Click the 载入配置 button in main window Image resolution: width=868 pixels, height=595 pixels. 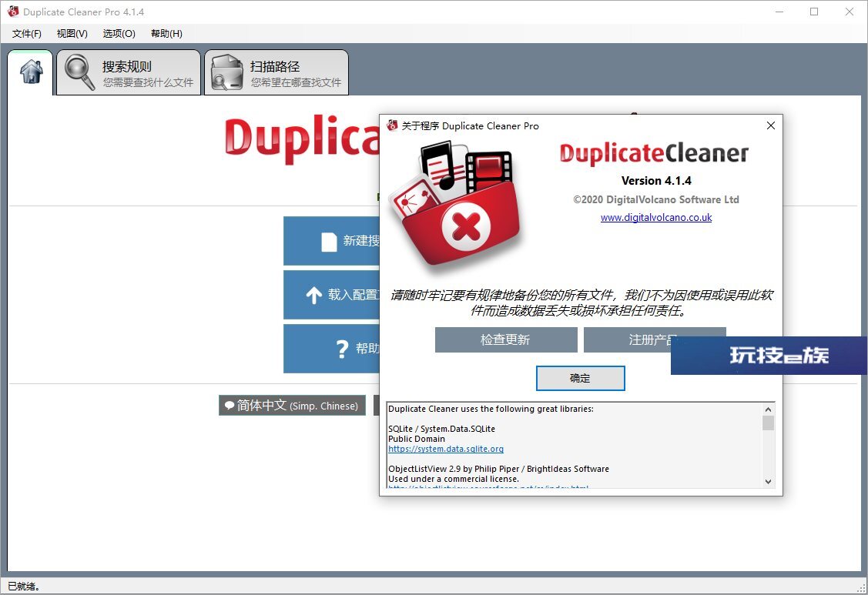click(x=332, y=295)
